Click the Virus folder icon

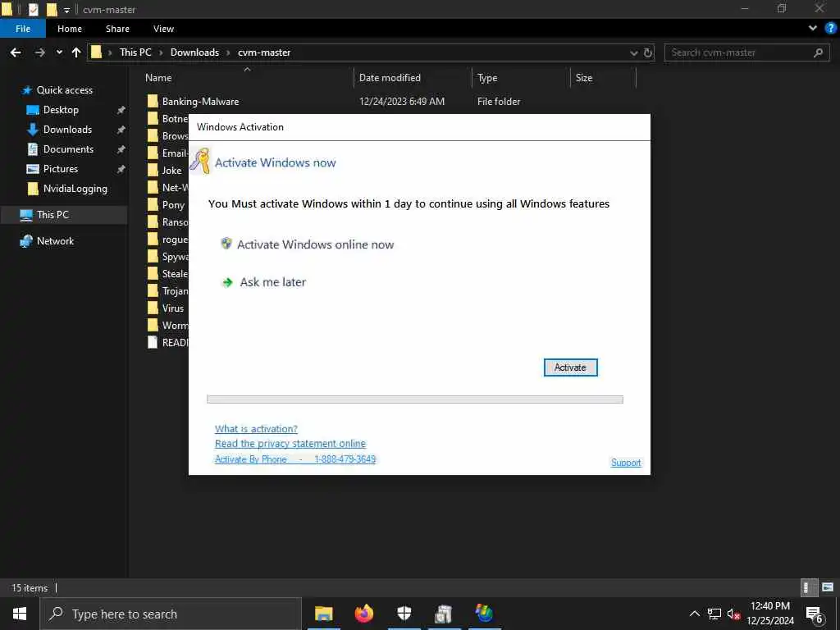[153, 308]
